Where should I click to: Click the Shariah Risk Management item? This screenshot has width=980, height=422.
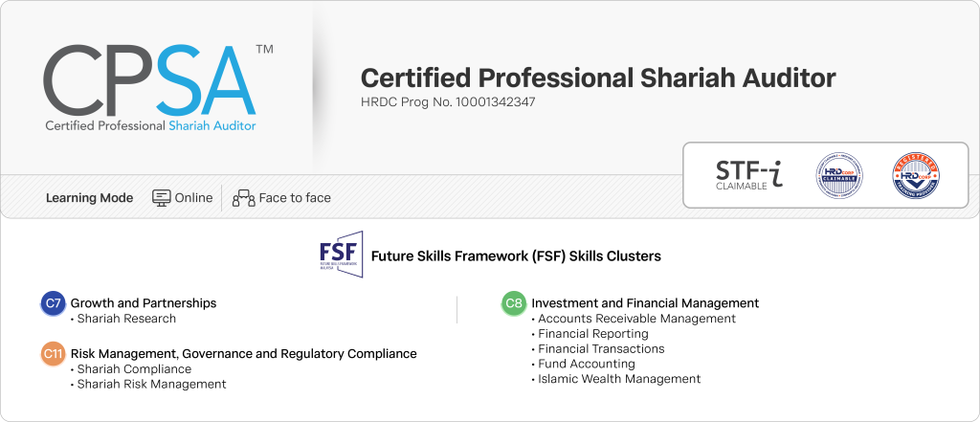coord(151,385)
